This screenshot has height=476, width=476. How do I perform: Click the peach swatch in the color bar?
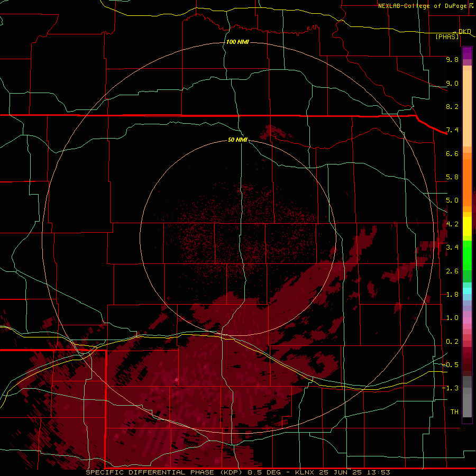tap(467, 108)
